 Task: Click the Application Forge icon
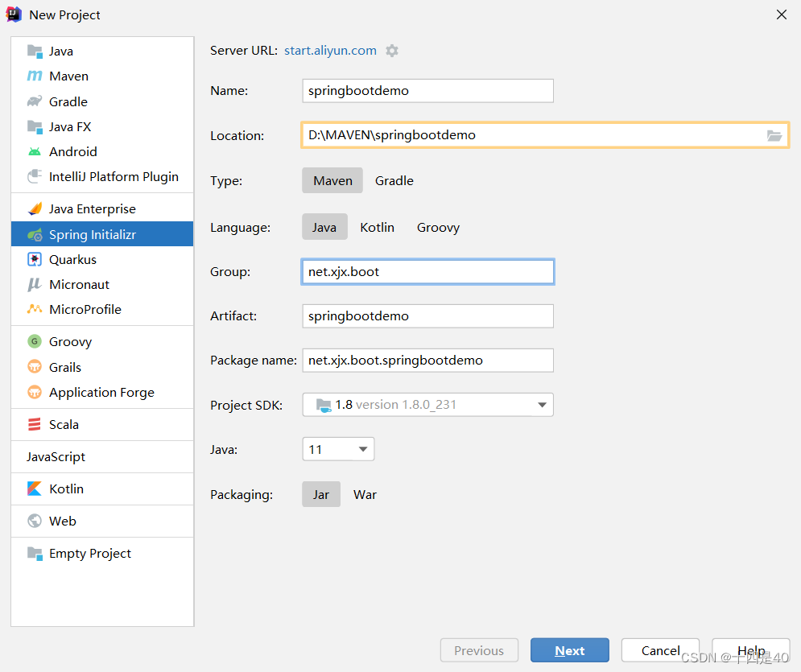click(35, 392)
